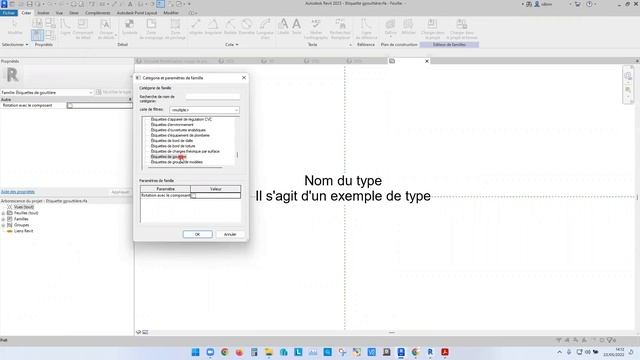Image resolution: width=640 pixels, height=360 pixels.
Task: Open the Autodesk shopping cart icon
Action: [x=578, y=4]
